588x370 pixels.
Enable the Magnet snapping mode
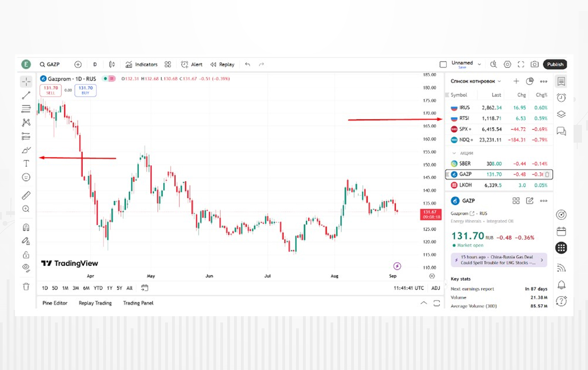click(26, 228)
